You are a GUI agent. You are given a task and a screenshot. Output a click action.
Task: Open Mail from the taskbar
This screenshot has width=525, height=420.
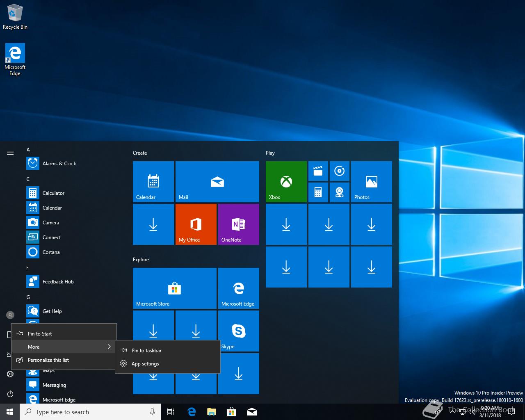[x=252, y=412]
